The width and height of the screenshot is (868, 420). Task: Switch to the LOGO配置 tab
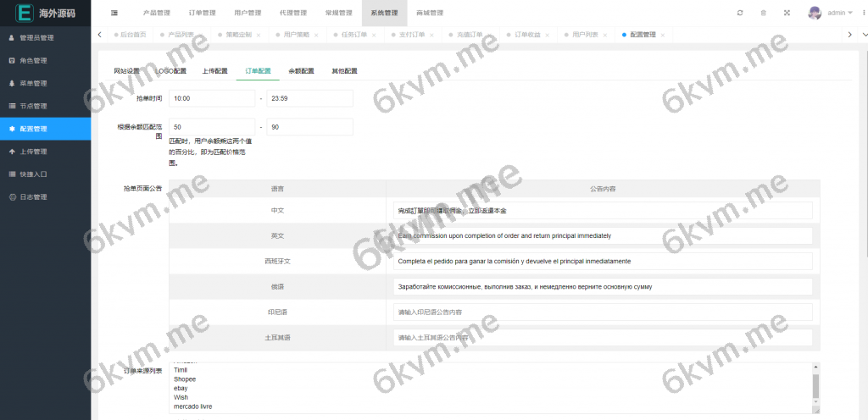[x=170, y=71]
